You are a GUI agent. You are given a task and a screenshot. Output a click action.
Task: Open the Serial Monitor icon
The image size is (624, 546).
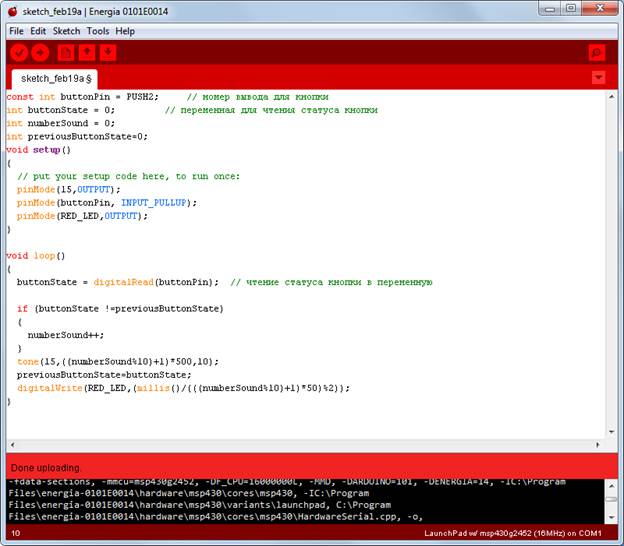pyautogui.click(x=597, y=53)
